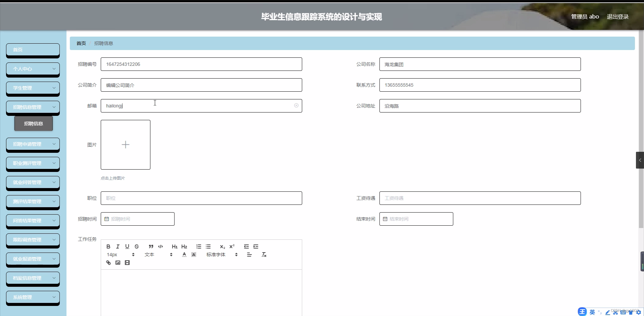The width and height of the screenshot is (644, 316).
Task: Insert a hyperlink in the work task editor
Action: click(x=108, y=262)
